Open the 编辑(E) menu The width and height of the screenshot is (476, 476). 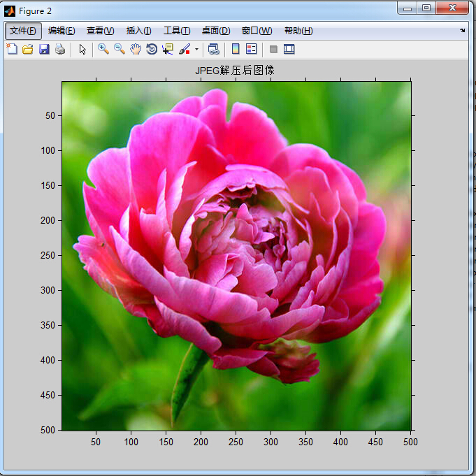[x=62, y=31]
